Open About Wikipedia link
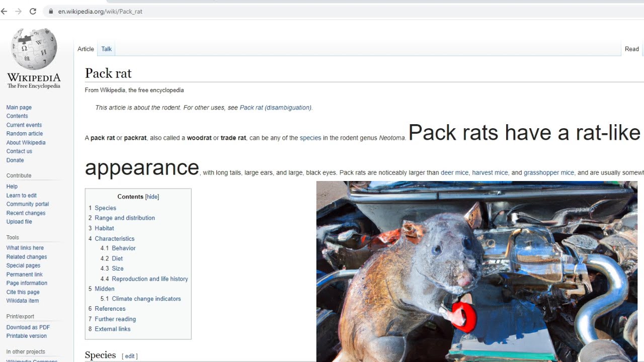The width and height of the screenshot is (644, 362). (26, 143)
